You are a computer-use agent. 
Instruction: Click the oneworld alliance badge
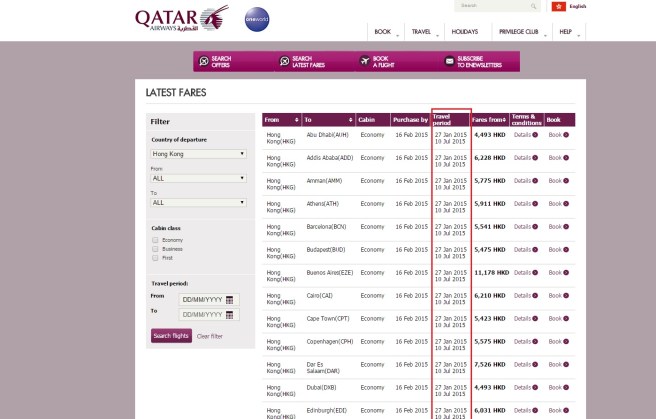click(257, 19)
